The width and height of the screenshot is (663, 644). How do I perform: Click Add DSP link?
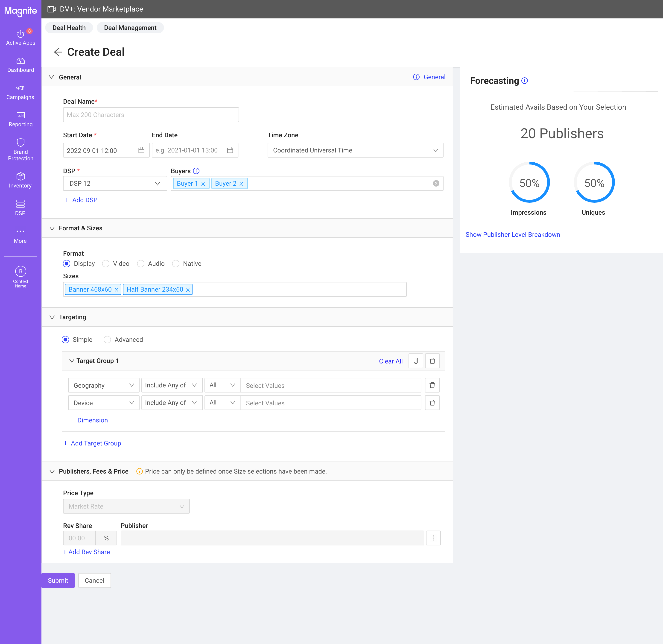click(81, 200)
